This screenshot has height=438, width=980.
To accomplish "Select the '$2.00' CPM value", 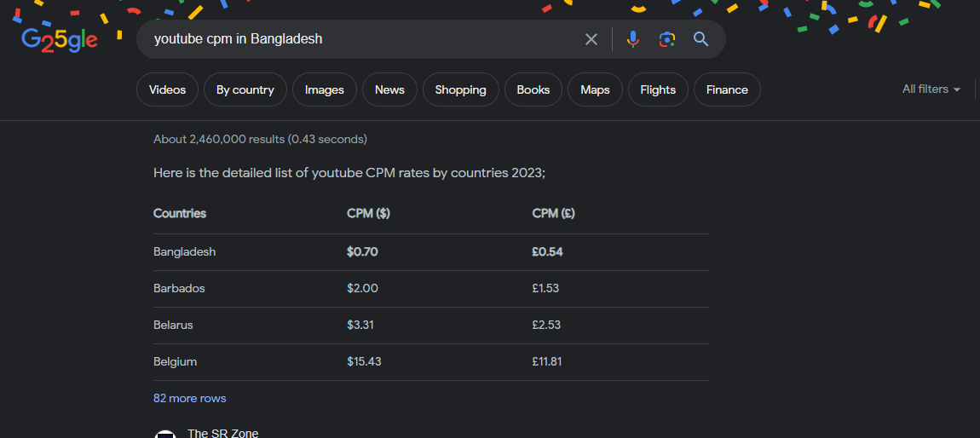I will [362, 289].
